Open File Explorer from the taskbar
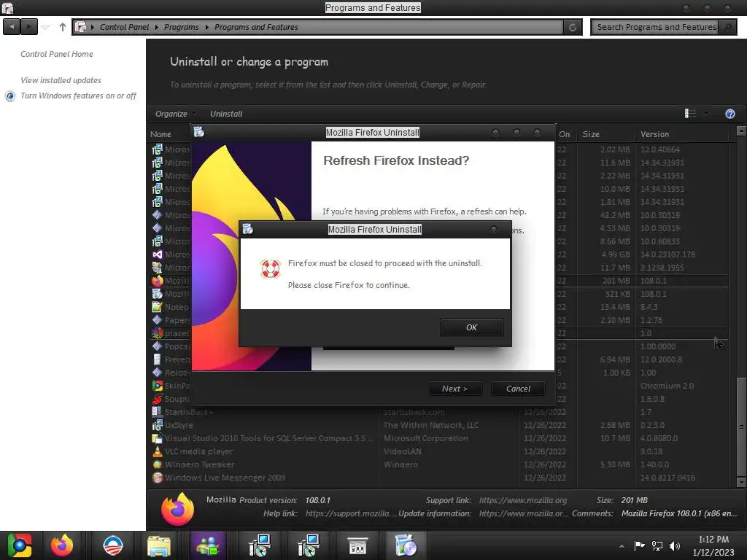747x560 pixels. 159,545
